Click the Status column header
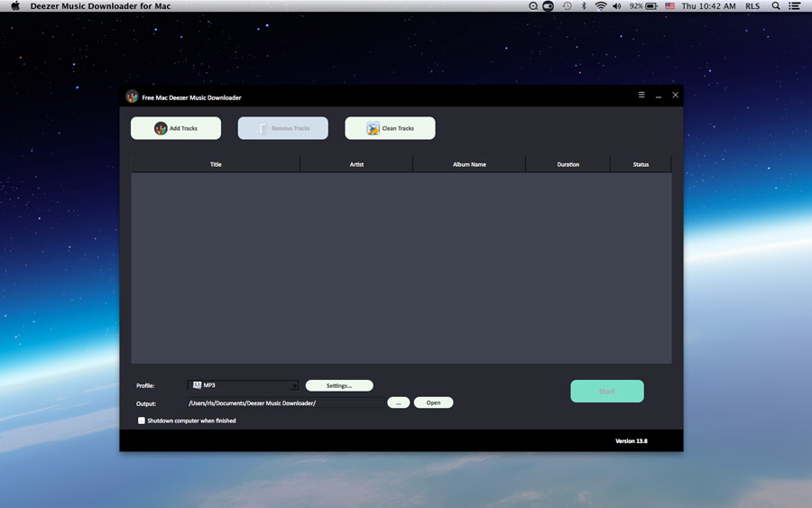 [x=641, y=164]
